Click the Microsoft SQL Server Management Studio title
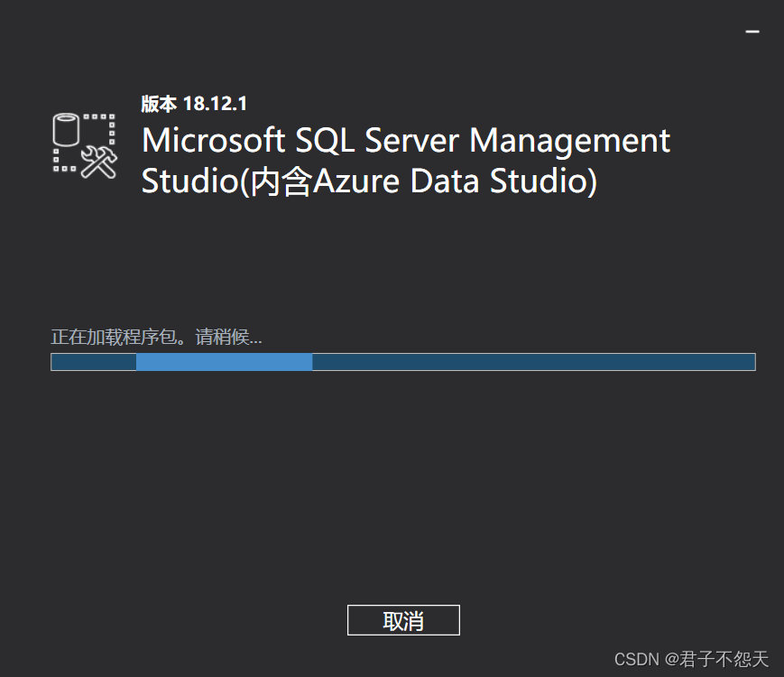Image resolution: width=784 pixels, height=677 pixels. coord(405,160)
